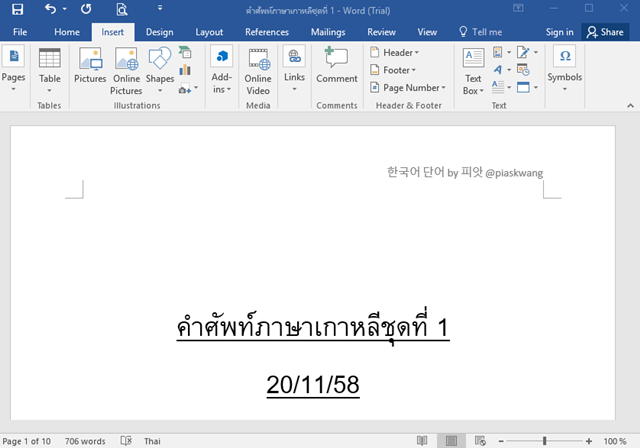
Task: Insert Date and Time
Action: pos(523,70)
